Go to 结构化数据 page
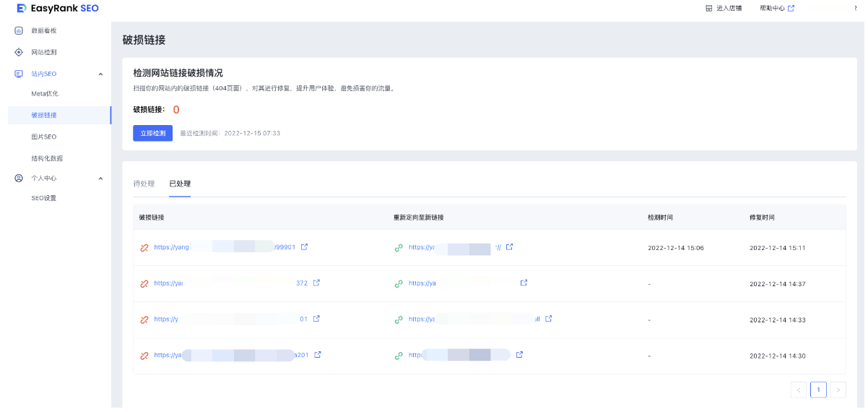Screen dimensions: 868x412 [x=46, y=158]
